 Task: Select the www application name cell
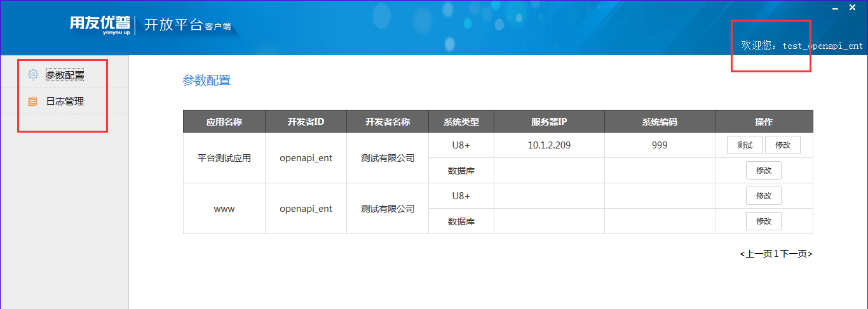click(224, 209)
